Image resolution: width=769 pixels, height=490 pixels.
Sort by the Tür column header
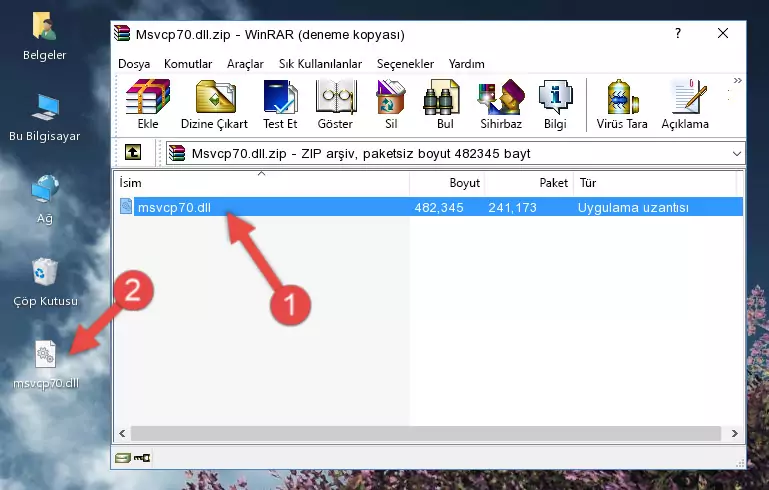[655, 182]
